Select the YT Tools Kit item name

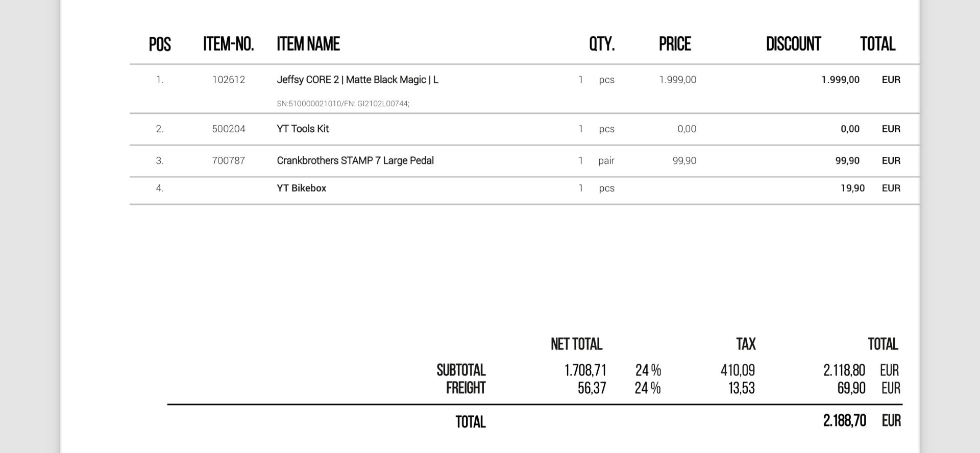(x=303, y=129)
